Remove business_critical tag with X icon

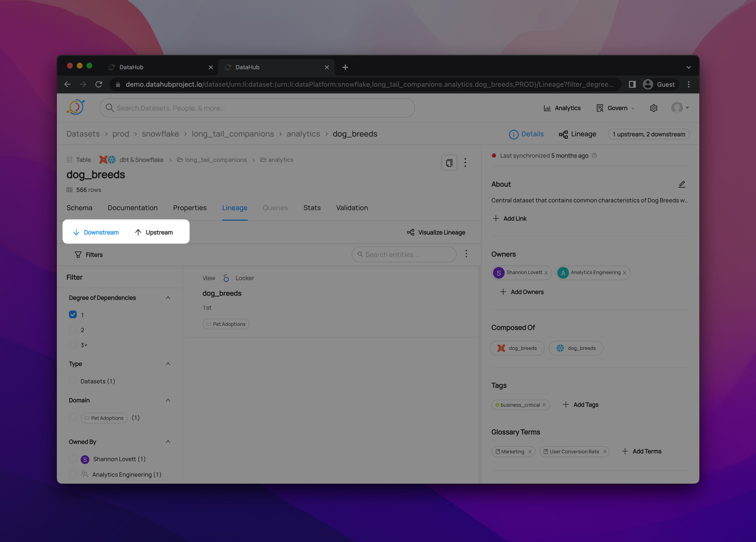(x=544, y=404)
